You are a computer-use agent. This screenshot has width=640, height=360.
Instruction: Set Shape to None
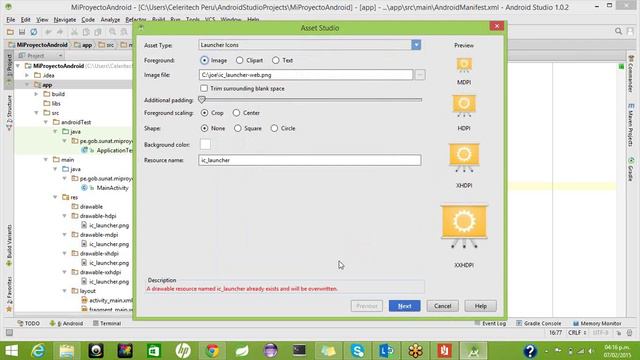204,128
